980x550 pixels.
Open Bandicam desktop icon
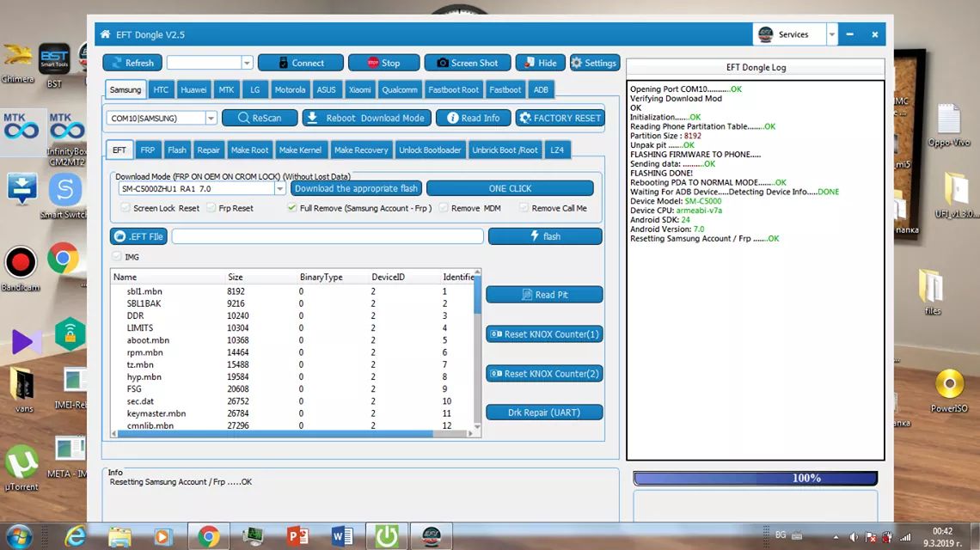point(21,269)
